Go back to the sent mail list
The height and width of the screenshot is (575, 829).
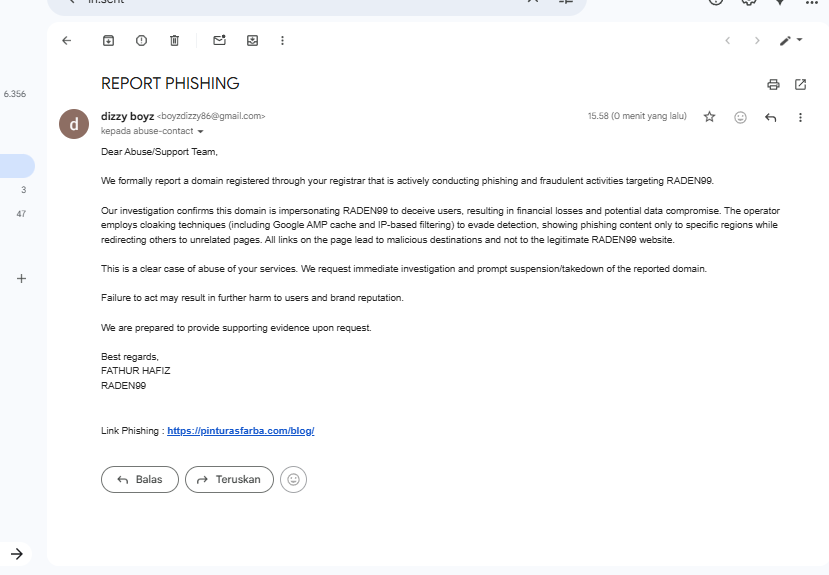(67, 40)
